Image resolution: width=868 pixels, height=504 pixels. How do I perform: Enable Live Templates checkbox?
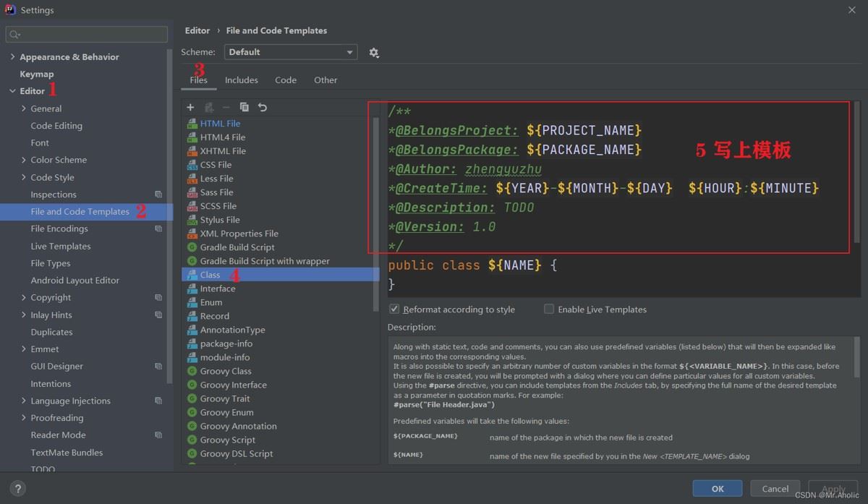point(549,309)
